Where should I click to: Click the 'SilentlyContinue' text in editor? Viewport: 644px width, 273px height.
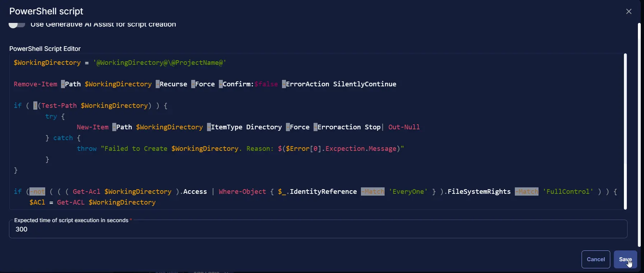point(365,84)
